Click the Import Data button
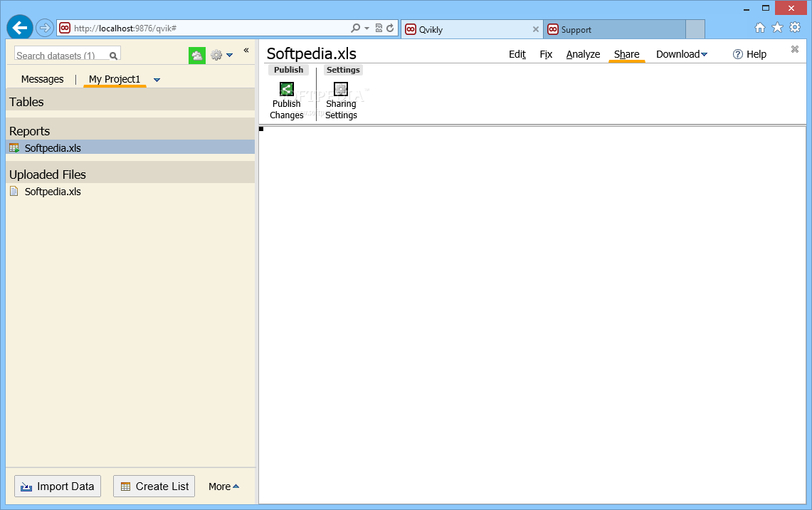812x510 pixels. click(58, 486)
